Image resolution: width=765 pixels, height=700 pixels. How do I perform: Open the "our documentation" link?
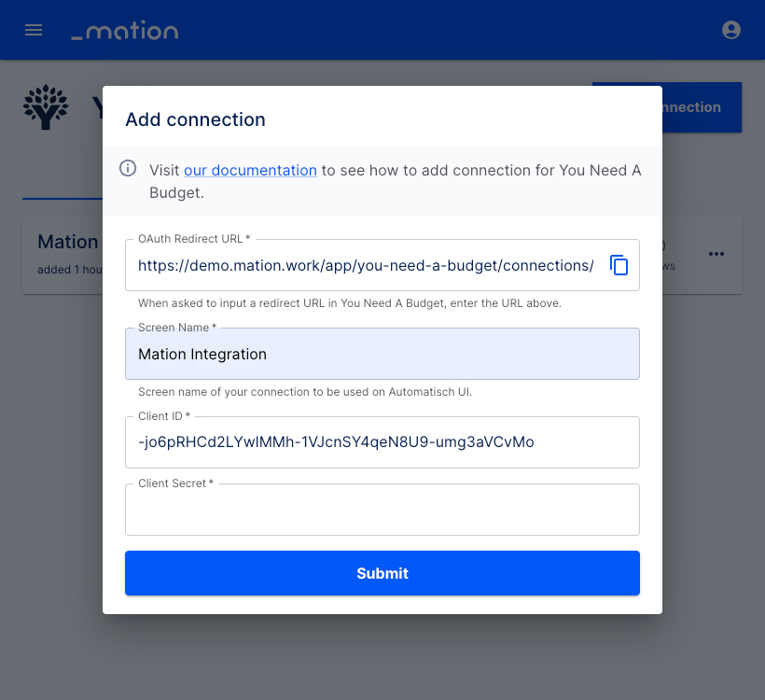pyautogui.click(x=250, y=171)
